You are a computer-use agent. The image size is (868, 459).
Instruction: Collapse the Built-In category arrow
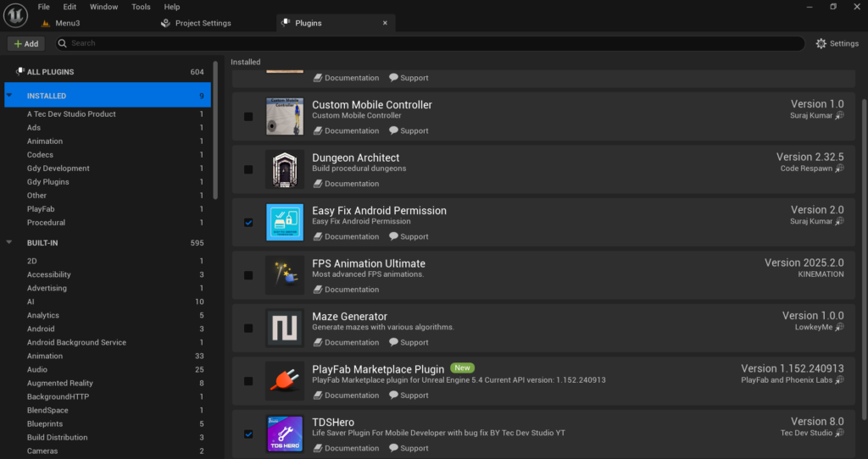click(9, 242)
